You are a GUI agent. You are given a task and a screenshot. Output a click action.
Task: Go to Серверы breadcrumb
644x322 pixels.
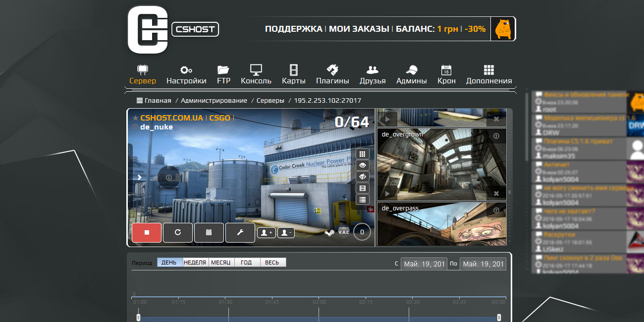(270, 100)
